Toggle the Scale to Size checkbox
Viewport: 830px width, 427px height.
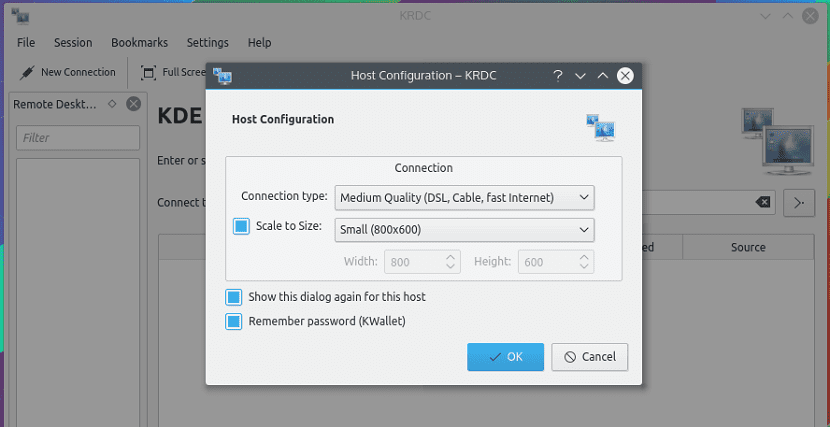(x=241, y=226)
